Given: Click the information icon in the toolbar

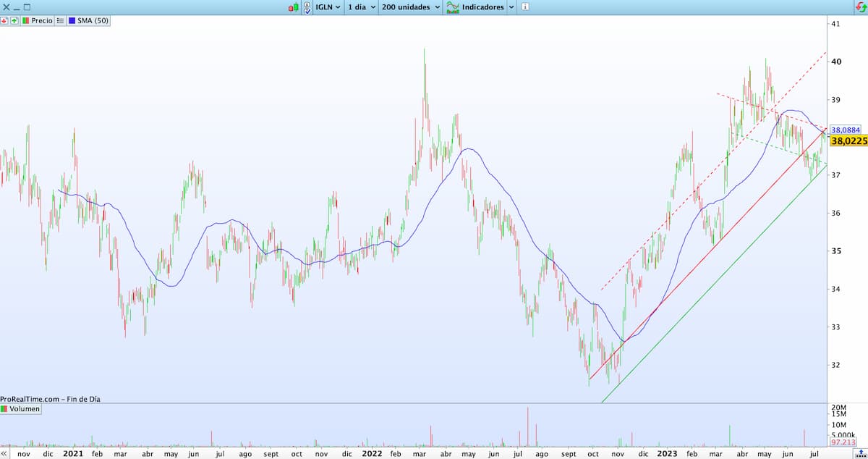Looking at the screenshot, I should coord(524,7).
